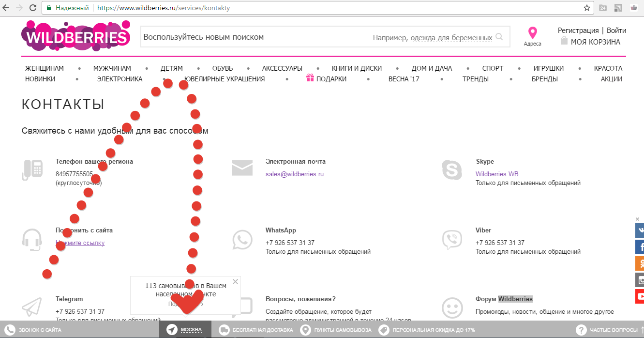Click the Нажмите ссылку link
The height and width of the screenshot is (338, 644).
point(80,243)
